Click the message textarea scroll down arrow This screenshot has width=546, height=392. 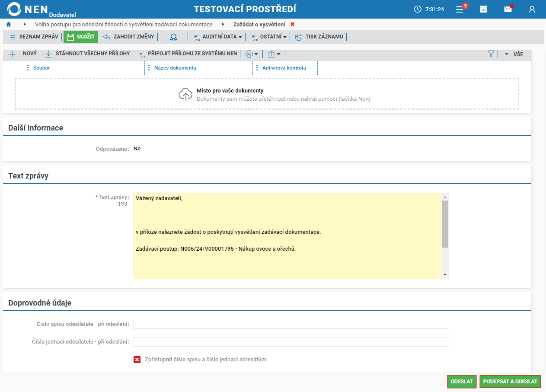coord(445,275)
